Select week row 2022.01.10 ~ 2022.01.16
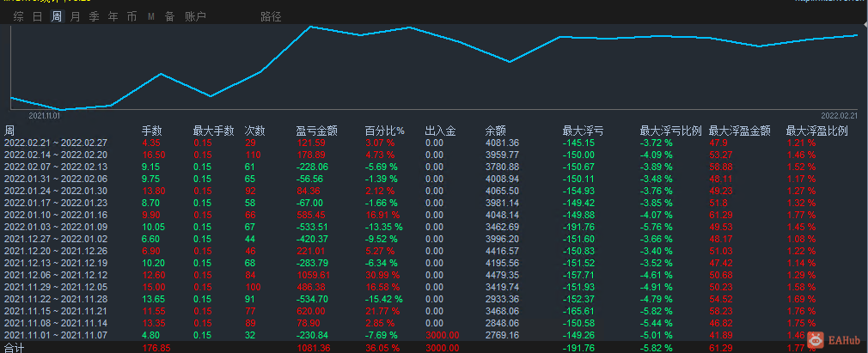This screenshot has width=868, height=353. tap(434, 215)
